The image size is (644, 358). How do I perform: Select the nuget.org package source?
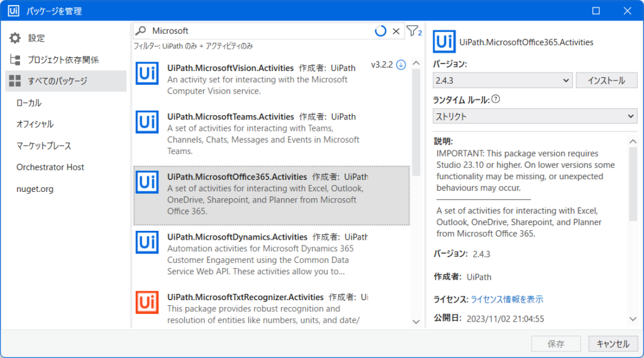pos(35,189)
